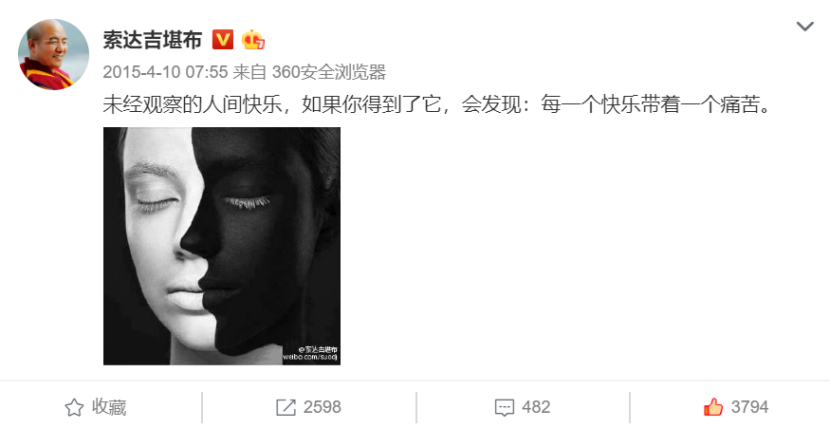Viewport: 831px width, 428px height.
Task: Open the username 索达吉堪布 link
Action: tap(153, 40)
